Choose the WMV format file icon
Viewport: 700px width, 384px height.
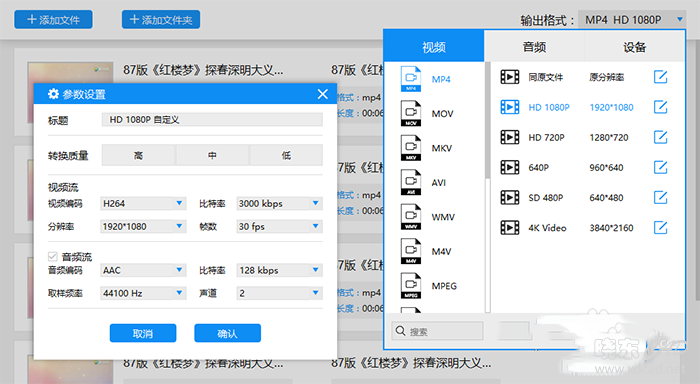click(x=411, y=217)
